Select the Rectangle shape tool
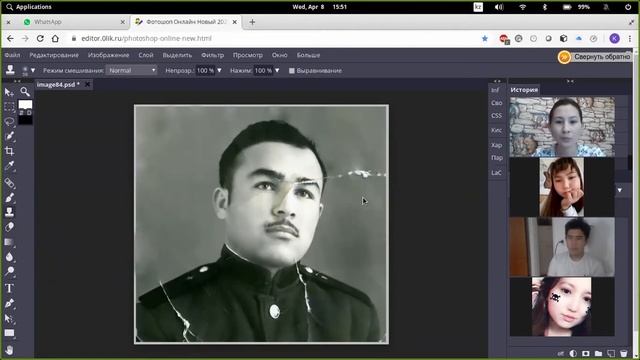This screenshot has height=360, width=640. pyautogui.click(x=9, y=333)
